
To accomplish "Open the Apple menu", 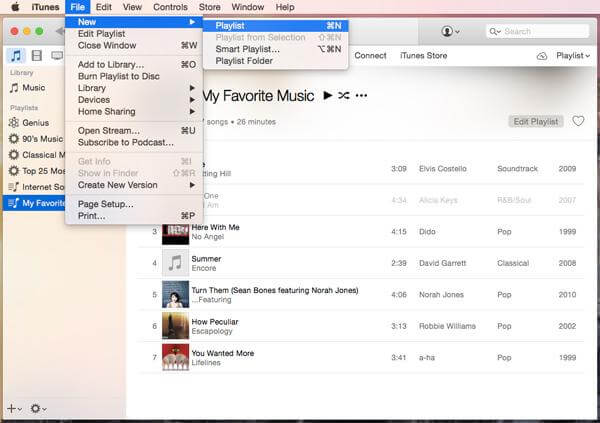I will tap(15, 7).
